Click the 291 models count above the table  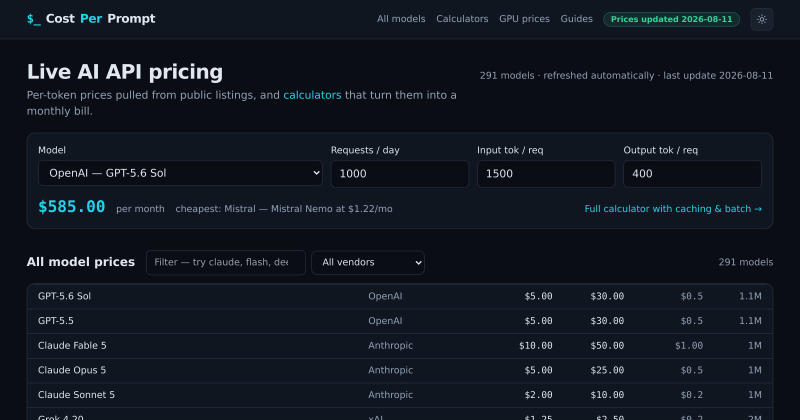(x=746, y=262)
